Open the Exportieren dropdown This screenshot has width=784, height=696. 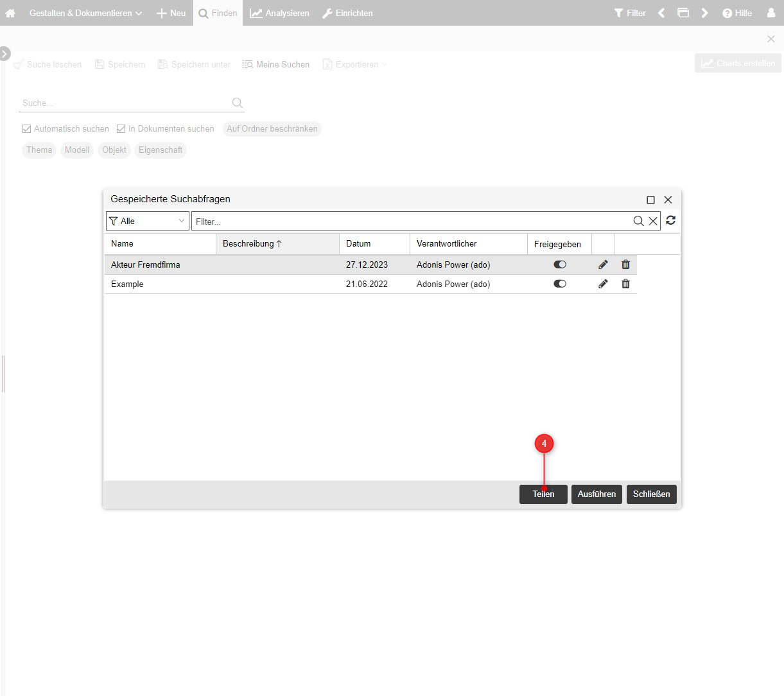354,64
